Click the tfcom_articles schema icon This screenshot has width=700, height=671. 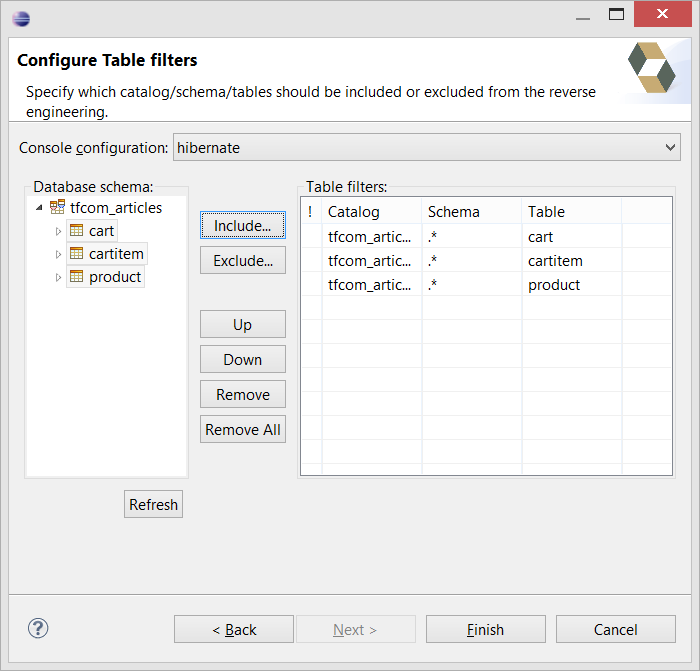coord(57,208)
